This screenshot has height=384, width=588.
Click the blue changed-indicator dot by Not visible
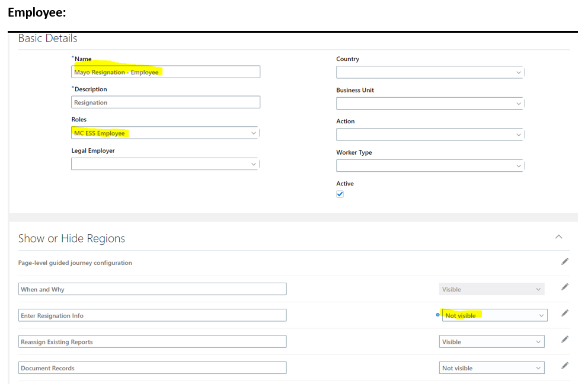coord(437,315)
